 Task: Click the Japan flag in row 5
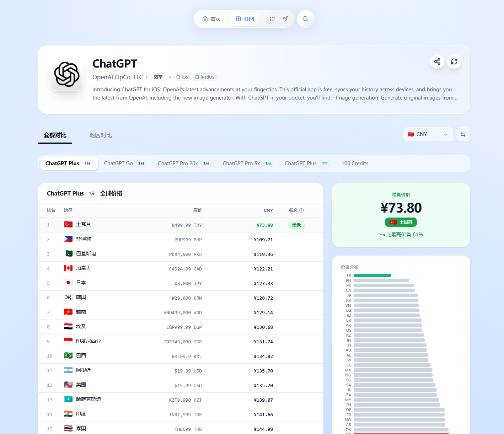click(x=68, y=283)
